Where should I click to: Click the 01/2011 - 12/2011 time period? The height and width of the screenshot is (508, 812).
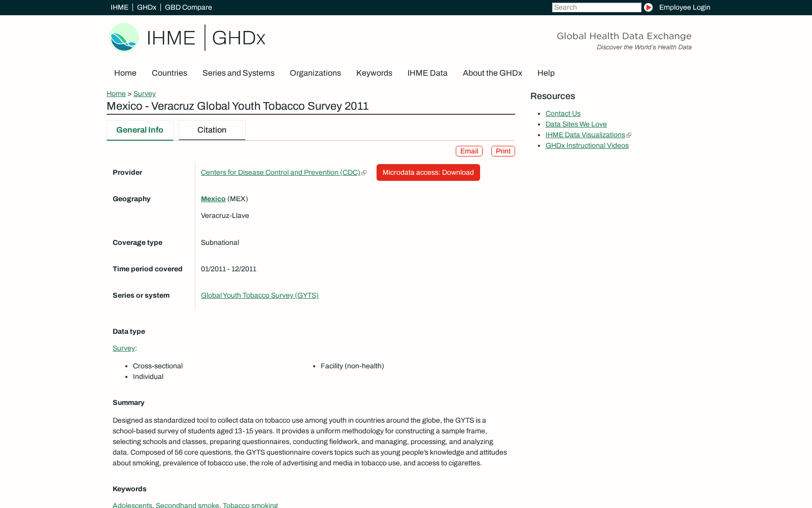228,269
